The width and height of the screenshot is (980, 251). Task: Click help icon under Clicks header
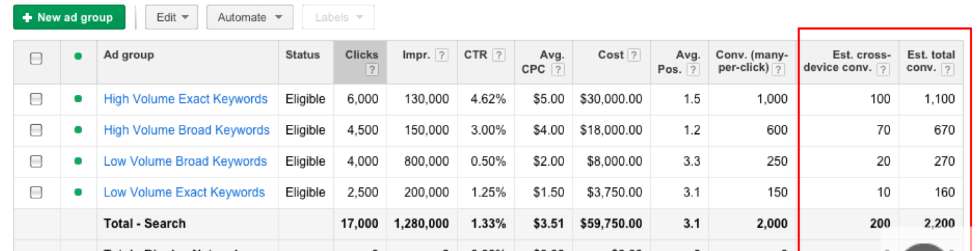[x=372, y=70]
